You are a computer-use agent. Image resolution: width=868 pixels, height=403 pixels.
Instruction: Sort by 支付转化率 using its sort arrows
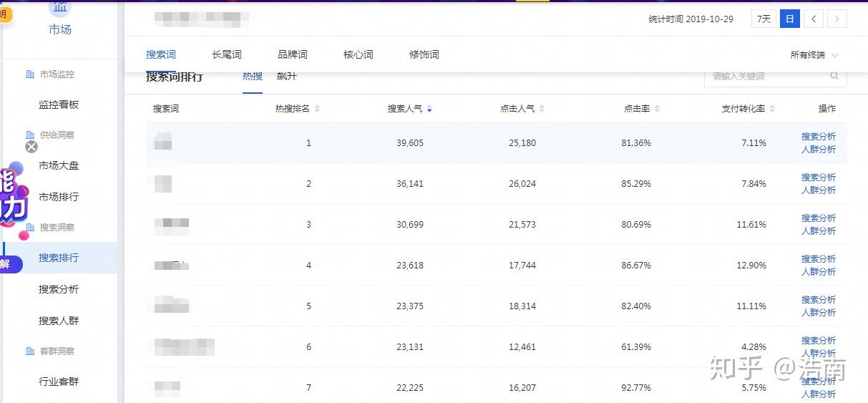point(772,109)
